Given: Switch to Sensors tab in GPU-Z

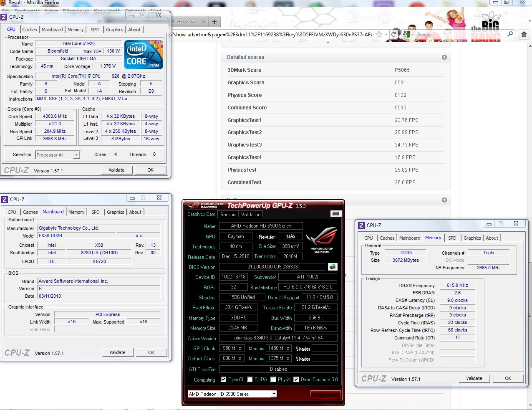Looking at the screenshot, I should [228, 215].
